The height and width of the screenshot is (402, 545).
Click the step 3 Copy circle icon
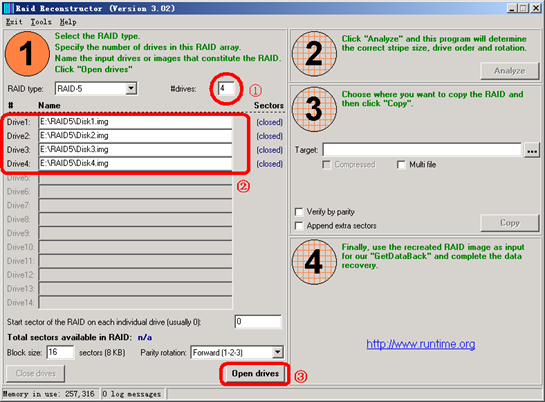pyautogui.click(x=314, y=109)
